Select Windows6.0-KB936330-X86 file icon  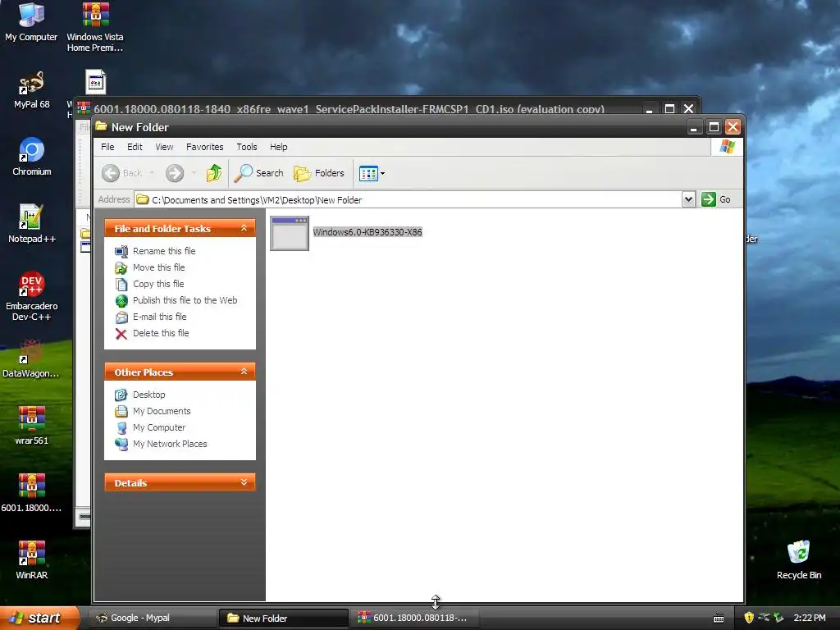point(290,233)
